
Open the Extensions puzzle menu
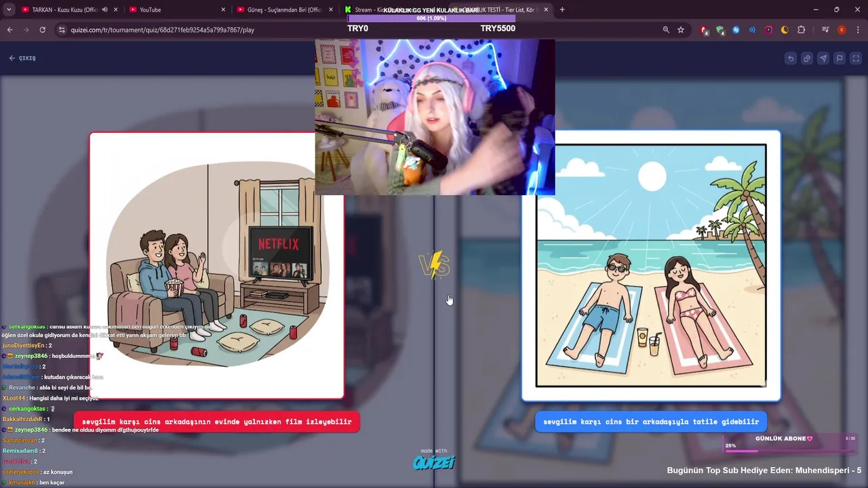(801, 30)
